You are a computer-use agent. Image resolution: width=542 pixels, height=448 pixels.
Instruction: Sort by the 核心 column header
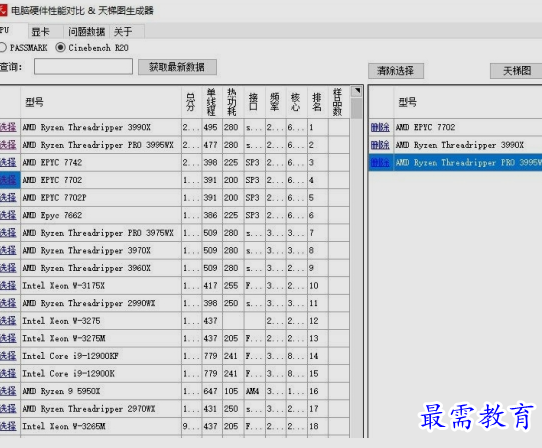[x=296, y=102]
